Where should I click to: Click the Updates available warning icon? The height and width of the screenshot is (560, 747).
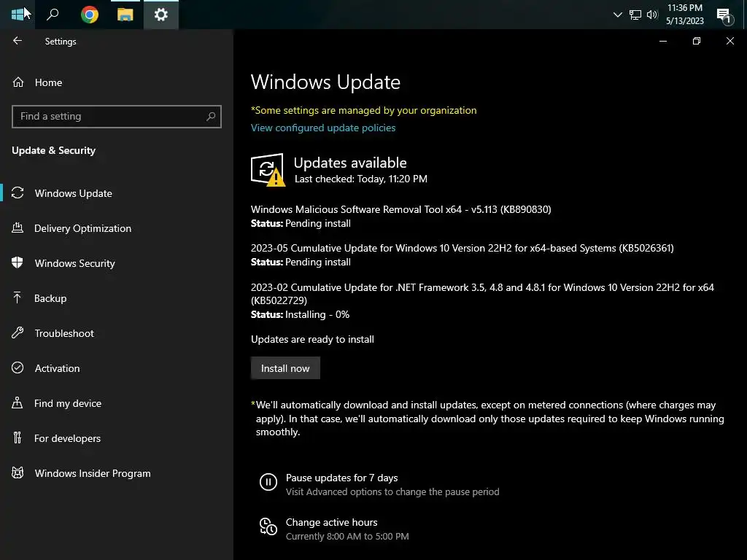[x=268, y=170]
